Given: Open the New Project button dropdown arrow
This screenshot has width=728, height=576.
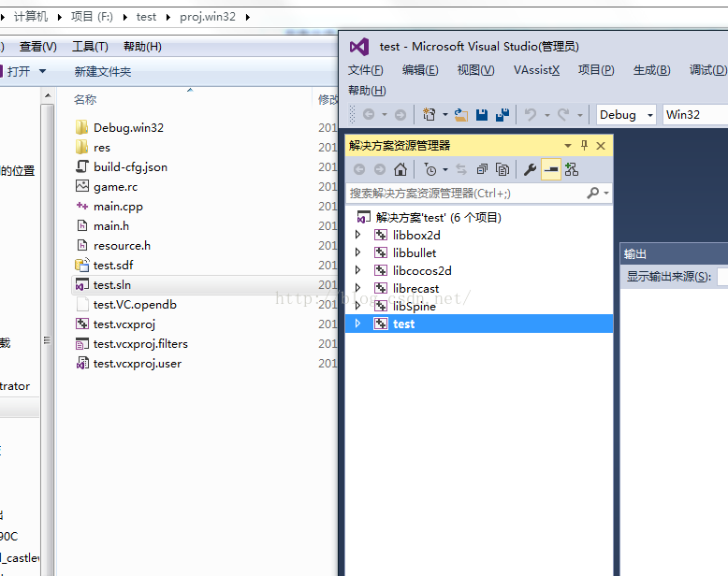Looking at the screenshot, I should pos(444,115).
